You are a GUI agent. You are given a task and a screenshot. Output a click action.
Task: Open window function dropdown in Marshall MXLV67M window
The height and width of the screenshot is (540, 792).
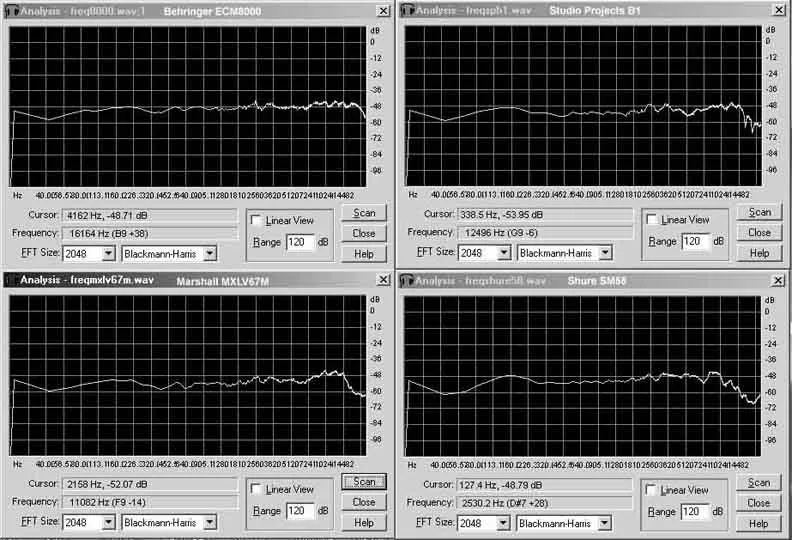coord(210,522)
